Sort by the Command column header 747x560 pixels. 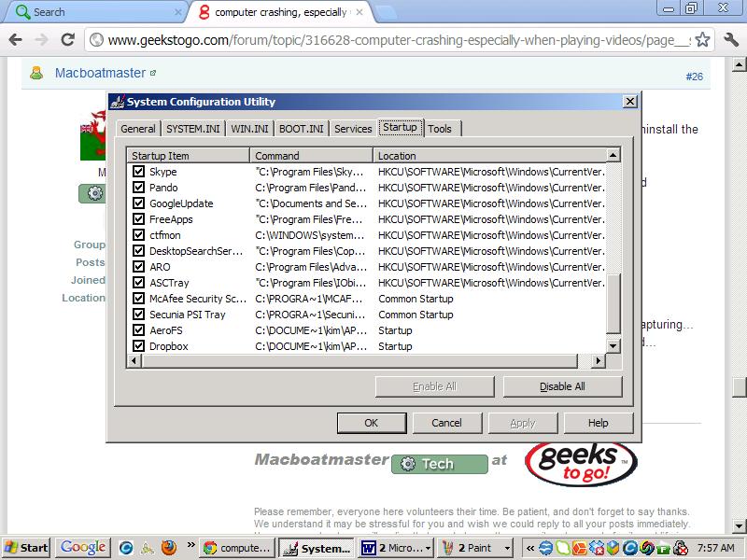coord(311,156)
